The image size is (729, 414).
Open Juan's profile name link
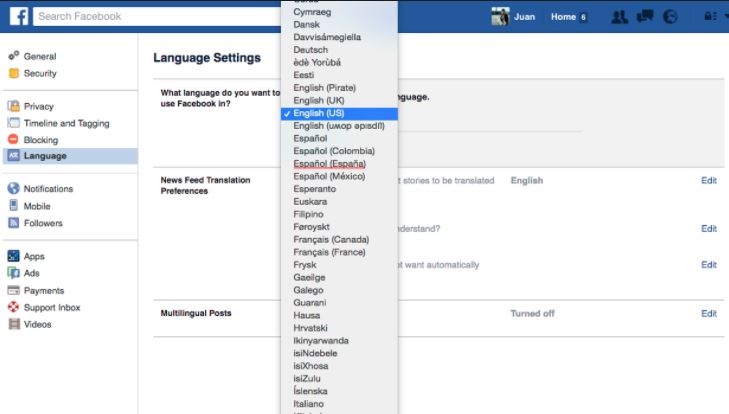[x=524, y=17]
